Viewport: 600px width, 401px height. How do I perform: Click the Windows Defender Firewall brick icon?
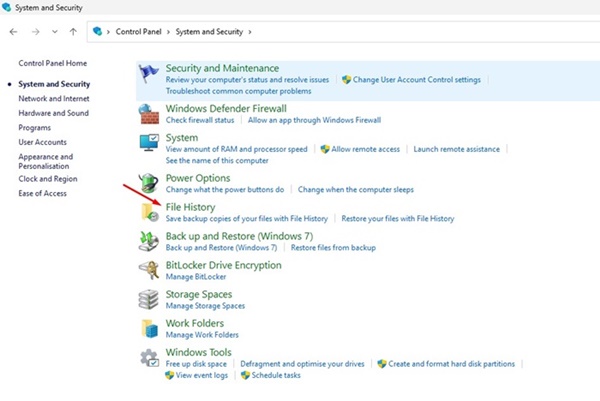149,114
